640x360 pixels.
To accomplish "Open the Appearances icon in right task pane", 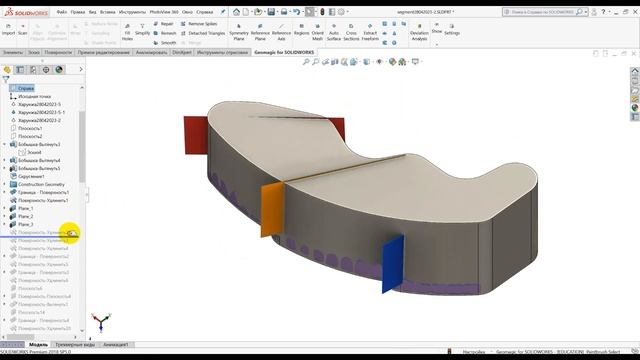I will (635, 108).
